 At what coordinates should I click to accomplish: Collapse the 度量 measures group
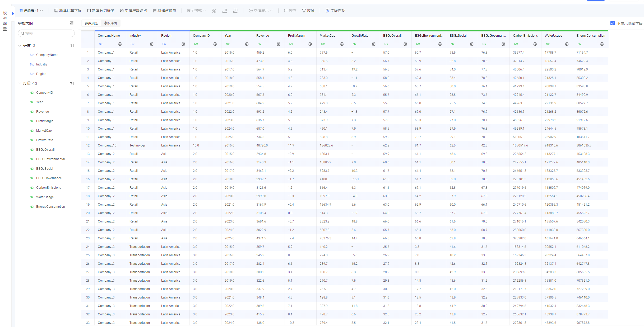pyautogui.click(x=20, y=83)
